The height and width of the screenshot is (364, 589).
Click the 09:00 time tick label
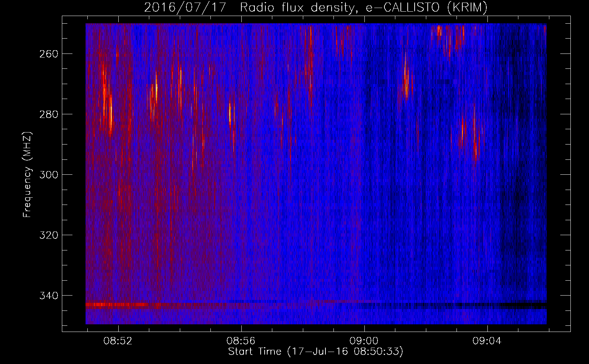(x=364, y=341)
